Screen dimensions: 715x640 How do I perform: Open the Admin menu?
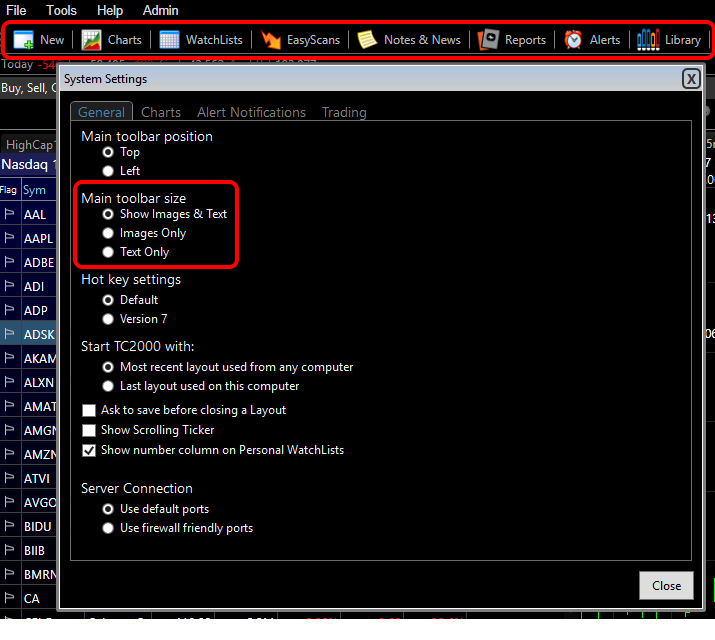161,10
